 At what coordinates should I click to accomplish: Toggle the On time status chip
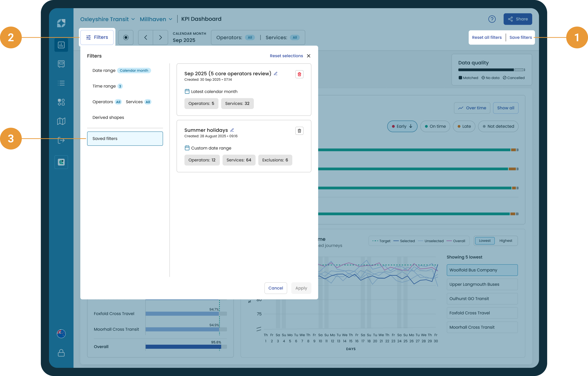435,126
